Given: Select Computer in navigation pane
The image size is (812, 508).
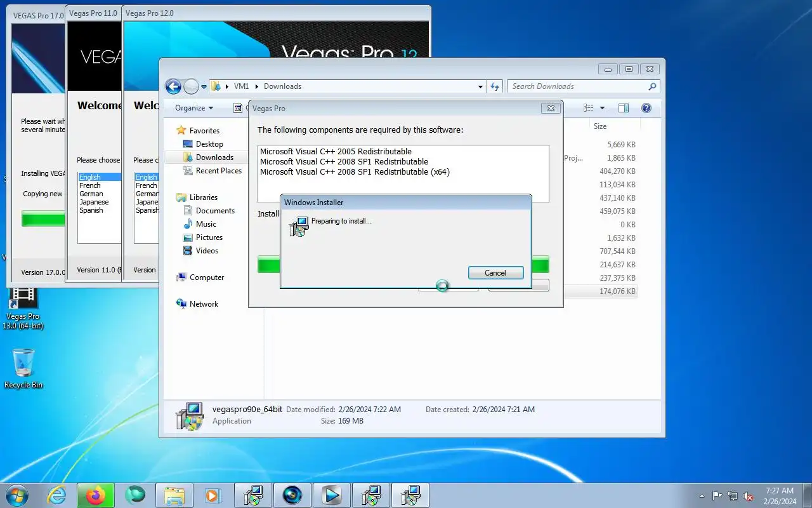Looking at the screenshot, I should (x=207, y=277).
